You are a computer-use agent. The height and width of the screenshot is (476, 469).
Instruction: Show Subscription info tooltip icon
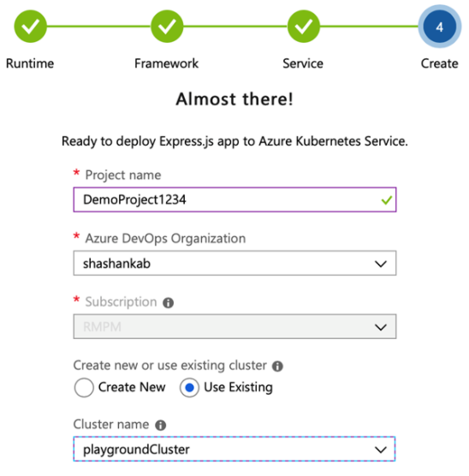click(168, 303)
